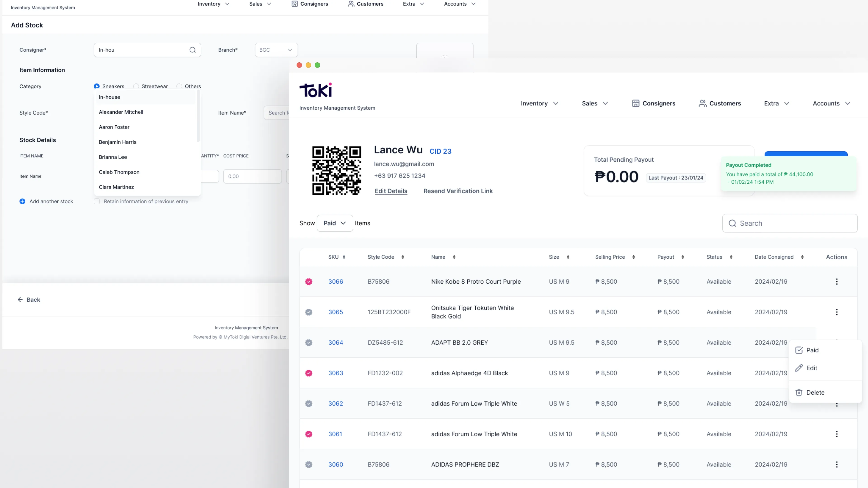Click the pencil icon next to Edit

point(799,368)
